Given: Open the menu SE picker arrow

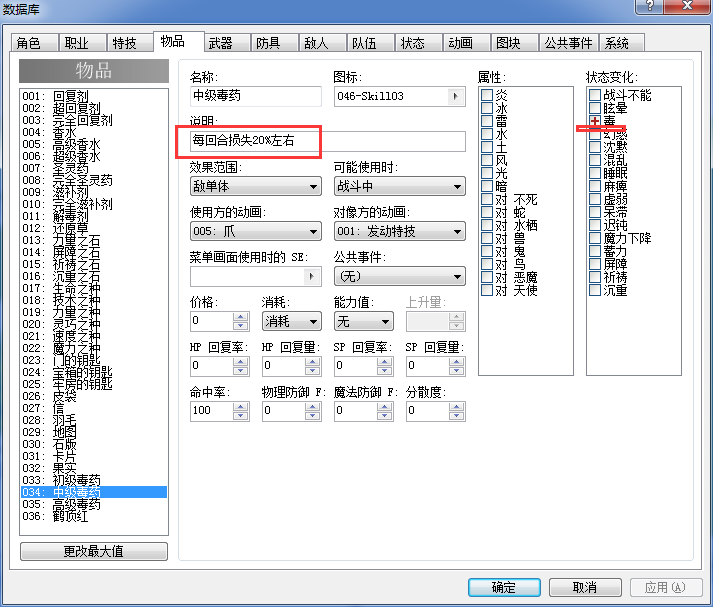Looking at the screenshot, I should pyautogui.click(x=311, y=276).
